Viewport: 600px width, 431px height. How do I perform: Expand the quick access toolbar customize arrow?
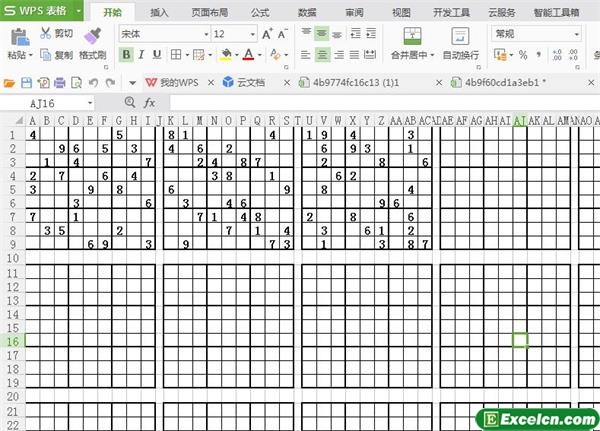pos(132,83)
